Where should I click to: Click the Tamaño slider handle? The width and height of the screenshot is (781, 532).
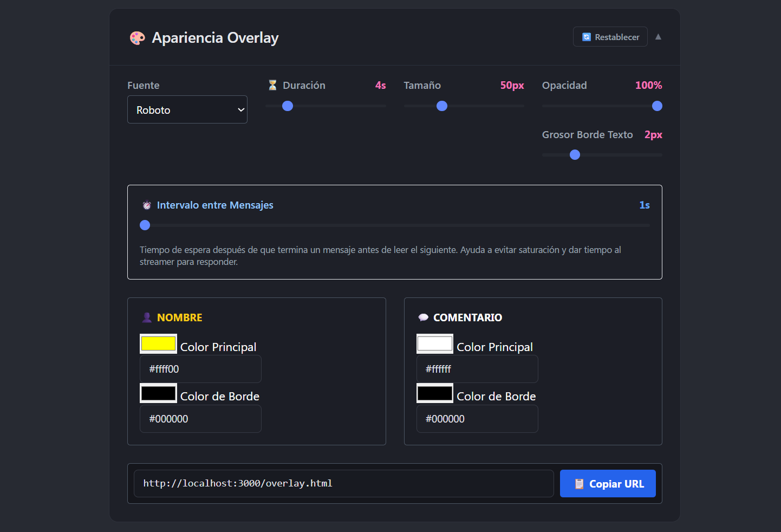(442, 106)
